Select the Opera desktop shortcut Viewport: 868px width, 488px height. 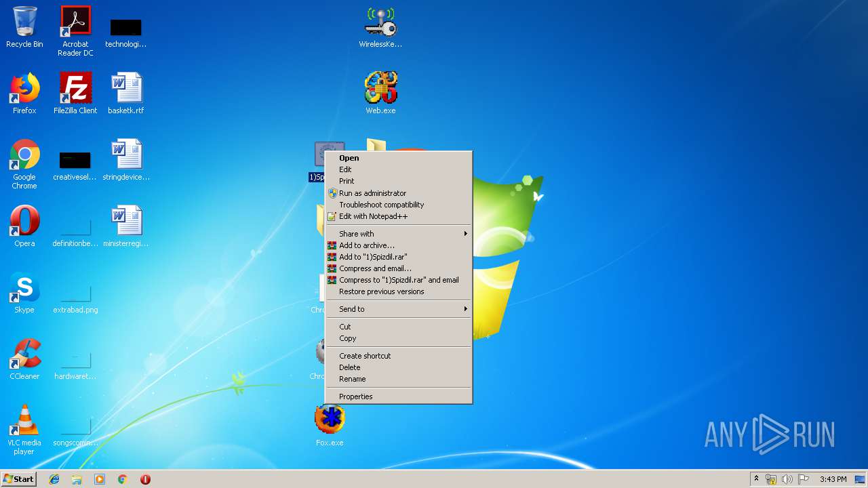[x=24, y=226]
